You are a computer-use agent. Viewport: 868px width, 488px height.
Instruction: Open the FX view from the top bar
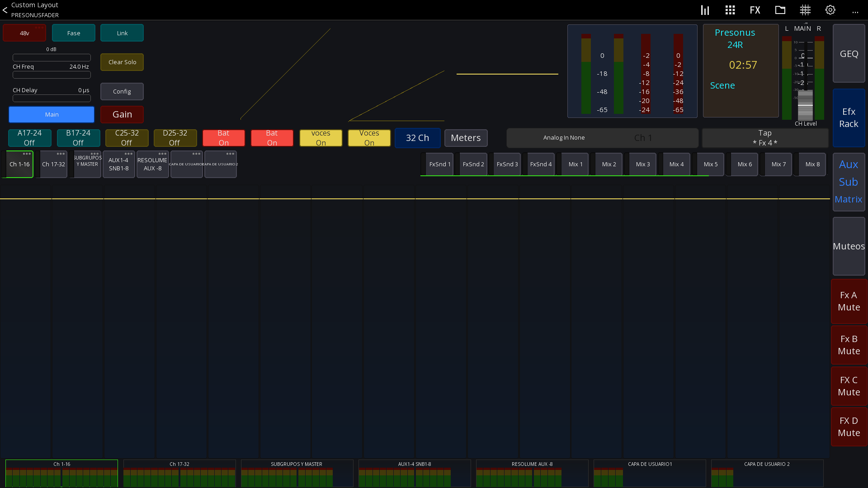pyautogui.click(x=755, y=10)
